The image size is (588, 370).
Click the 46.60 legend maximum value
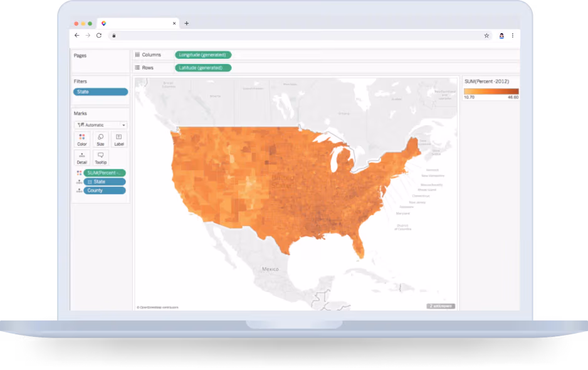click(x=513, y=98)
